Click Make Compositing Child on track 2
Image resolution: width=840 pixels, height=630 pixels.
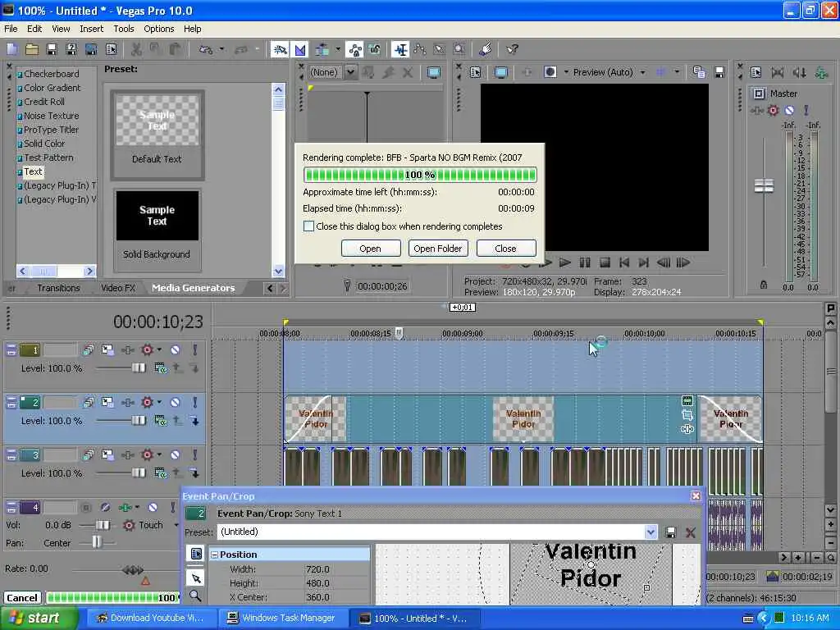click(x=195, y=422)
